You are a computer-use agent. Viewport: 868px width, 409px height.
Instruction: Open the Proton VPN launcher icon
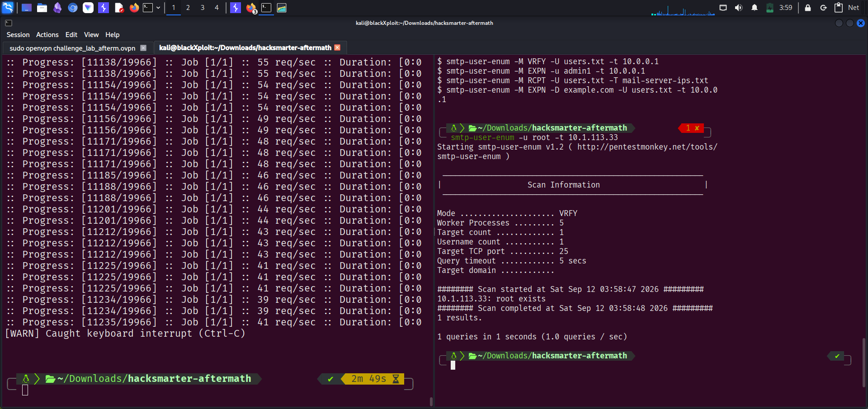(88, 8)
